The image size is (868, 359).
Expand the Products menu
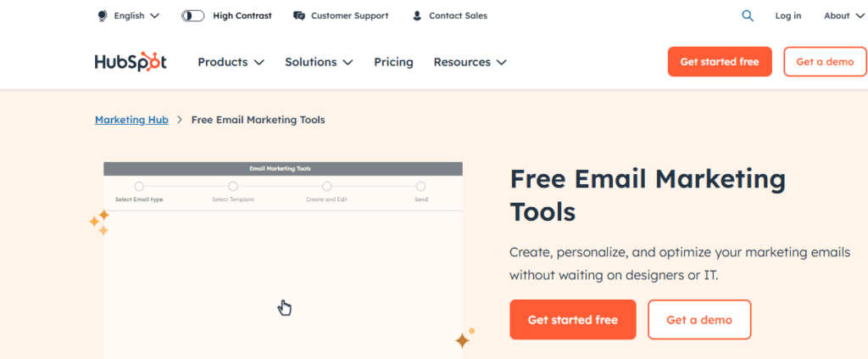[x=231, y=62]
